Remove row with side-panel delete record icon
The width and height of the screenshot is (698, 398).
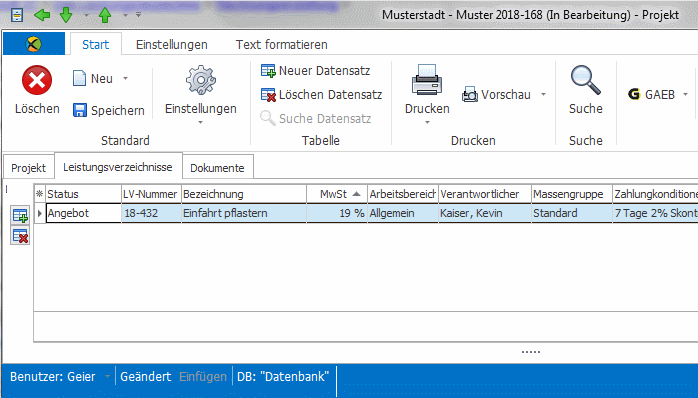(x=20, y=236)
